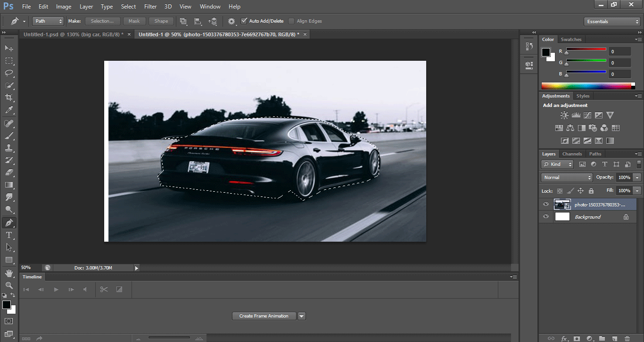Select the Rectangular Marquee tool
Image resolution: width=644 pixels, height=342 pixels.
point(8,61)
